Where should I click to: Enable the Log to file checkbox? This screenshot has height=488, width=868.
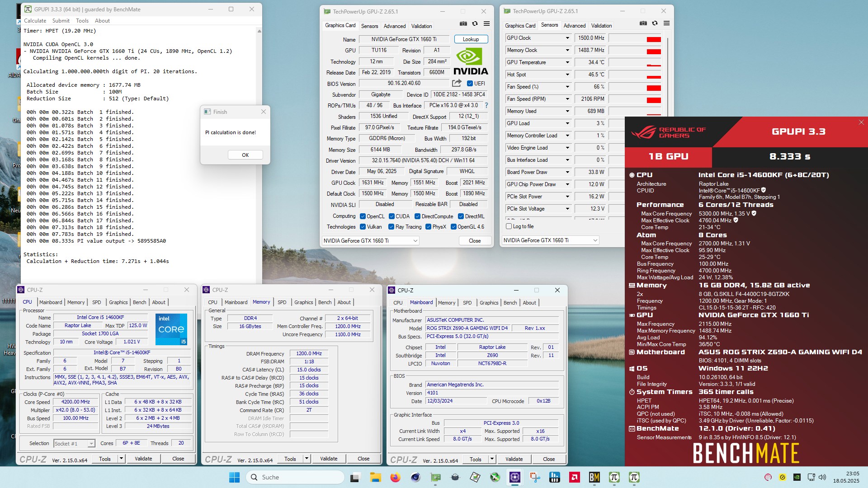(x=509, y=226)
